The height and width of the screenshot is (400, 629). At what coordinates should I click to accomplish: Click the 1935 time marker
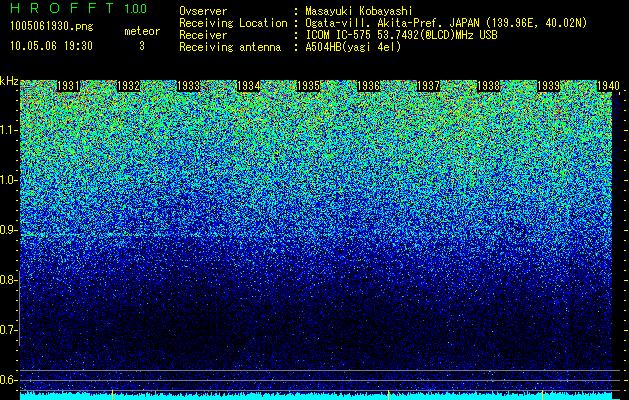click(308, 86)
